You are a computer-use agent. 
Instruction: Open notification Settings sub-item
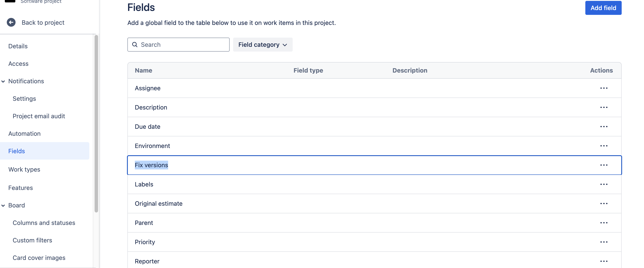pyautogui.click(x=24, y=99)
